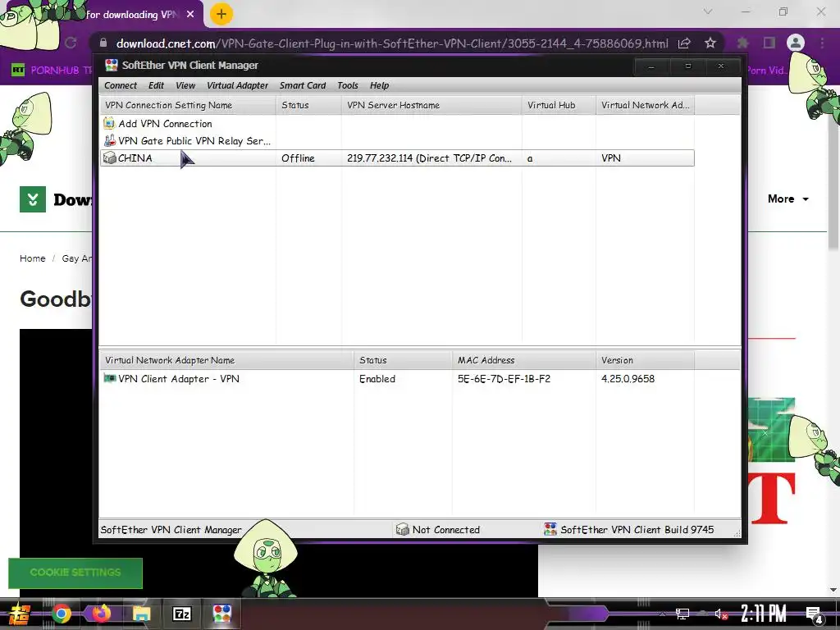Close the downloading VPN browser tab
Image resolution: width=840 pixels, height=630 pixels.
[x=190, y=15]
